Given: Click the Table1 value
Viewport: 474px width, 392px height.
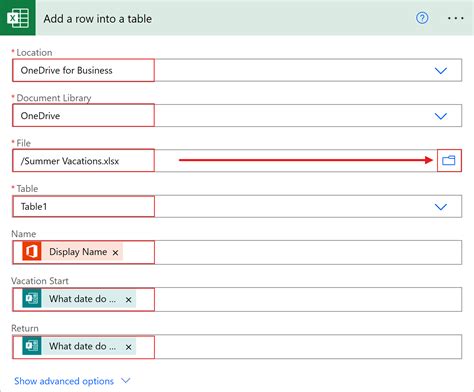Looking at the screenshot, I should coord(34,206).
